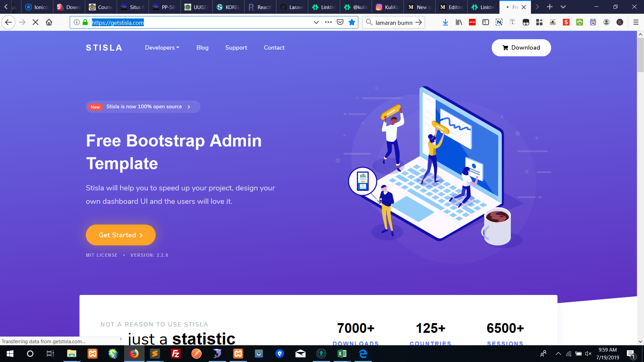644x362 pixels.
Task: Click the Stisla open source announcement banner
Action: (143, 107)
